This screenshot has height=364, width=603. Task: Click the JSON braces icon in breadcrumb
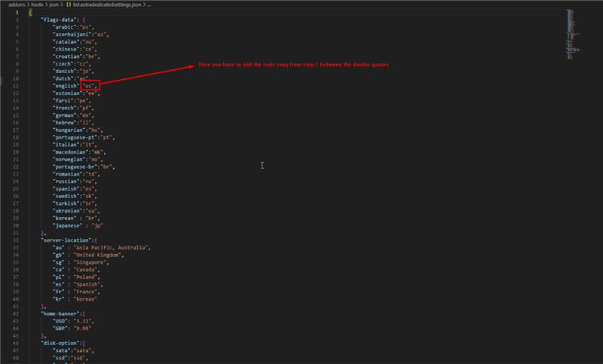pyautogui.click(x=67, y=4)
